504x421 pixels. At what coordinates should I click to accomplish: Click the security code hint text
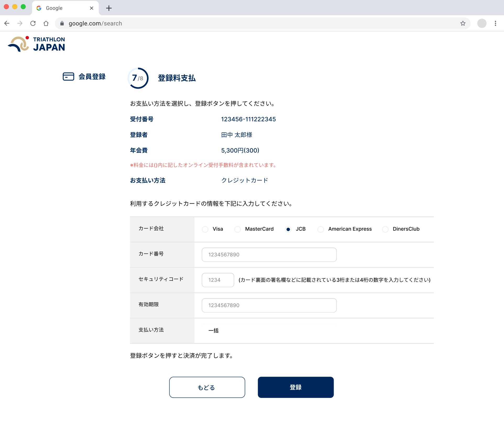pyautogui.click(x=334, y=280)
